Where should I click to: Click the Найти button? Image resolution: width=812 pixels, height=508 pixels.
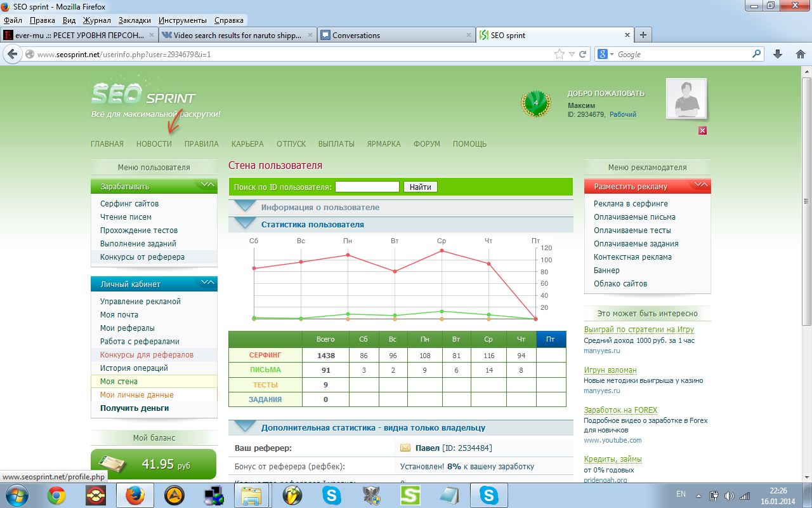click(421, 187)
